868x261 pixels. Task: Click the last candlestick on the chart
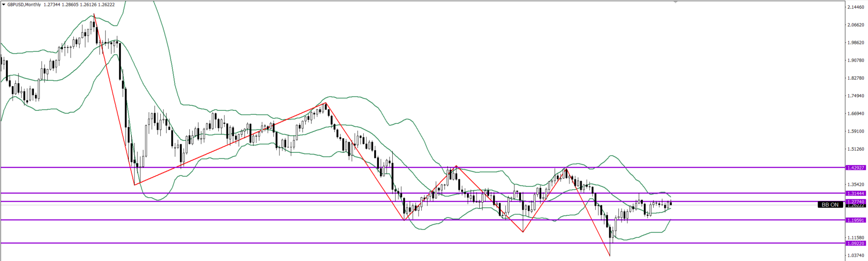670,204
